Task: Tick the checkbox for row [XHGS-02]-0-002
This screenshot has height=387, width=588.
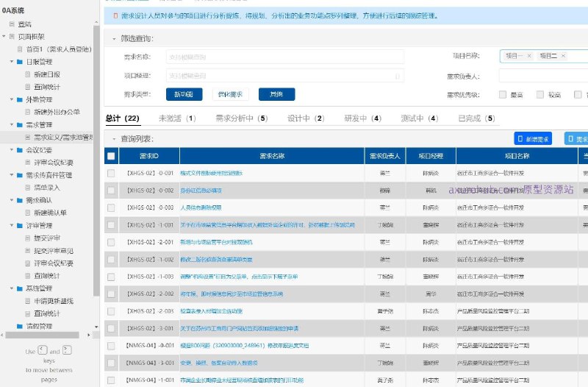Action: pos(111,191)
